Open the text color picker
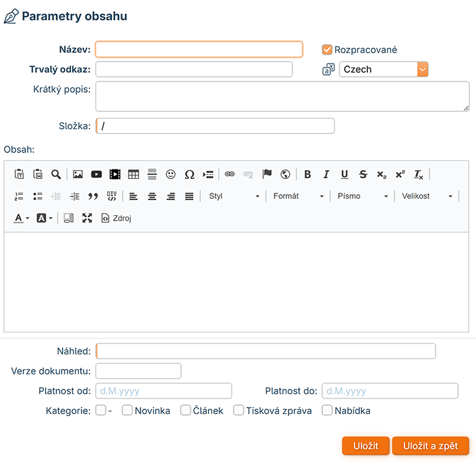The height and width of the screenshot is (465, 476). click(x=22, y=218)
